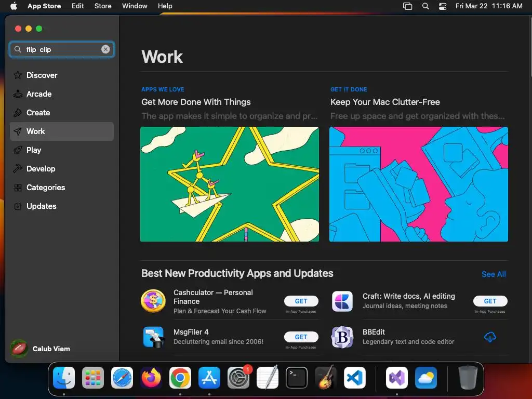The height and width of the screenshot is (399, 532).
Task: Click the date and time in menu bar
Action: (488, 6)
